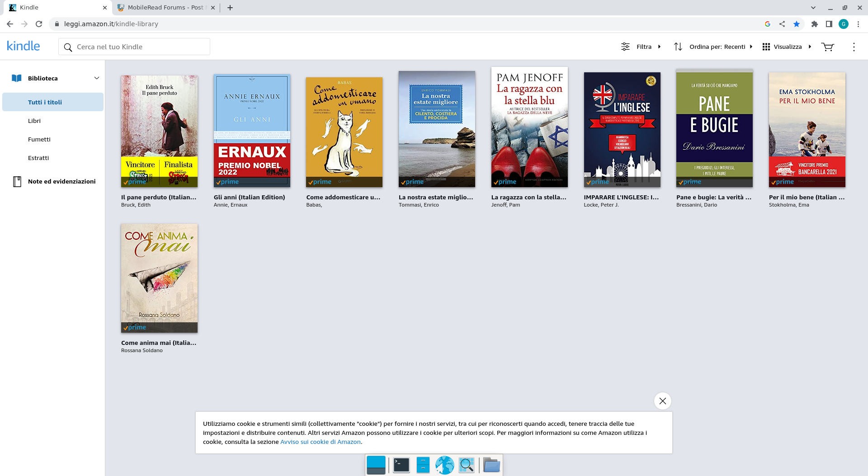Click the Kindle logo

click(23, 46)
